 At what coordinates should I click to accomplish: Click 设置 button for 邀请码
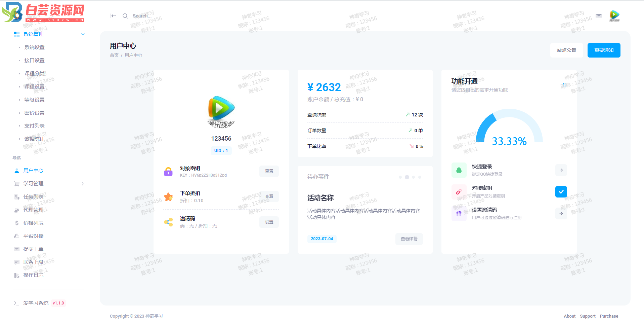tap(269, 222)
